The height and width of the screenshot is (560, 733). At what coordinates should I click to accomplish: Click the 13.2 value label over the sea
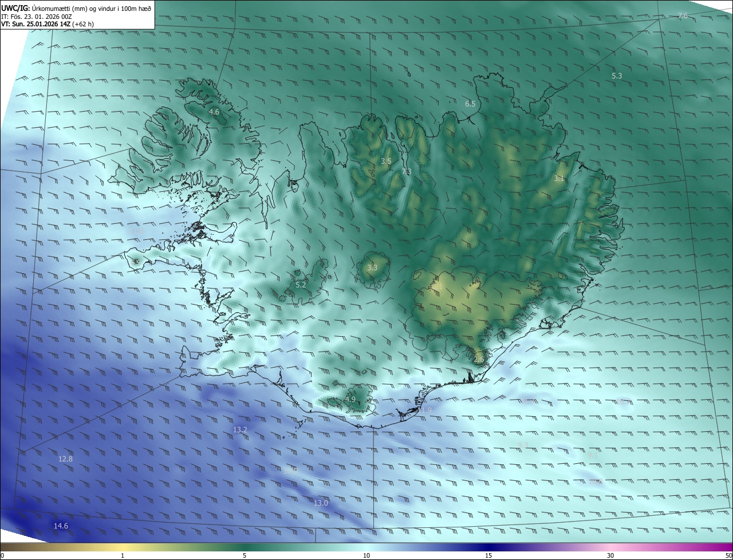[241, 429]
